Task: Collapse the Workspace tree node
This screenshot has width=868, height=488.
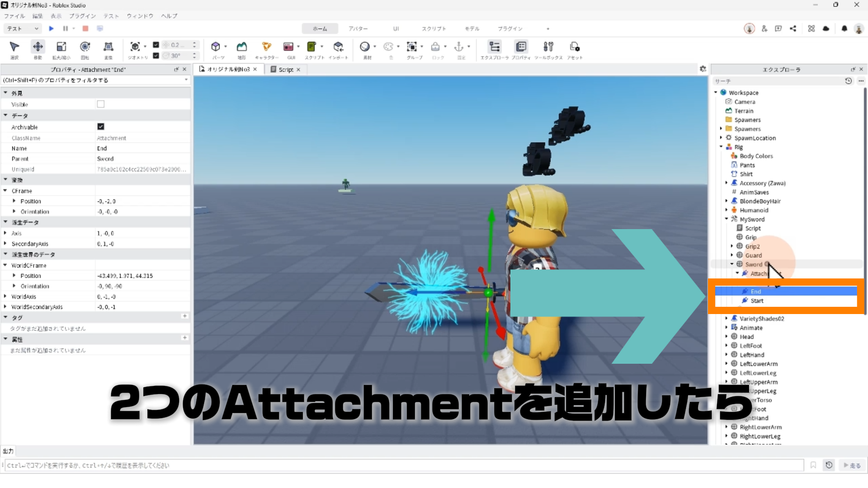Action: pyautogui.click(x=716, y=93)
